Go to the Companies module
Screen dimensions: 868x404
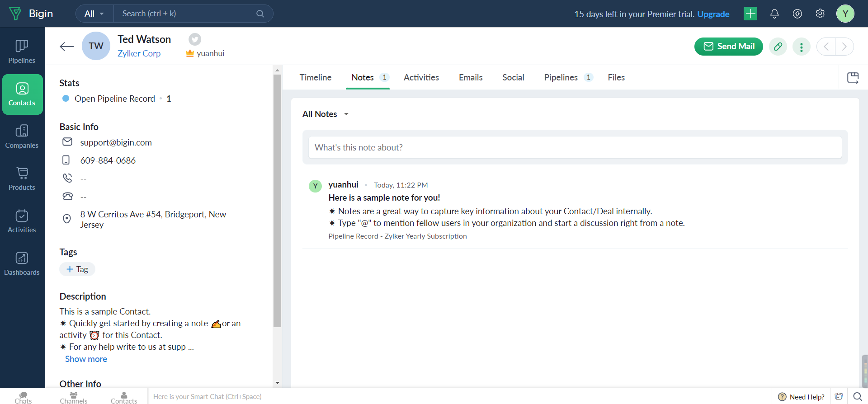(x=22, y=136)
